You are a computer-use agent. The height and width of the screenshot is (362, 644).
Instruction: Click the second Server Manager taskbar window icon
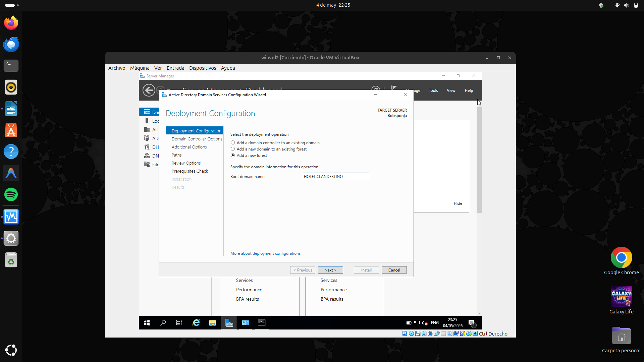[246, 323]
